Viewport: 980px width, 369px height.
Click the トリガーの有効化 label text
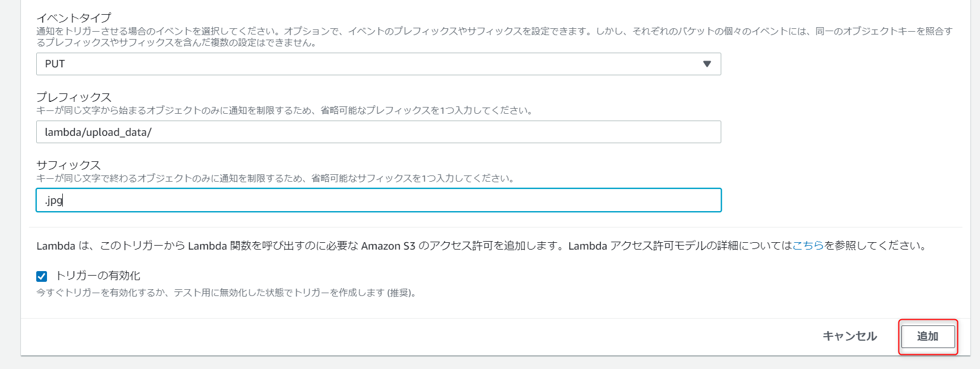pos(98,276)
